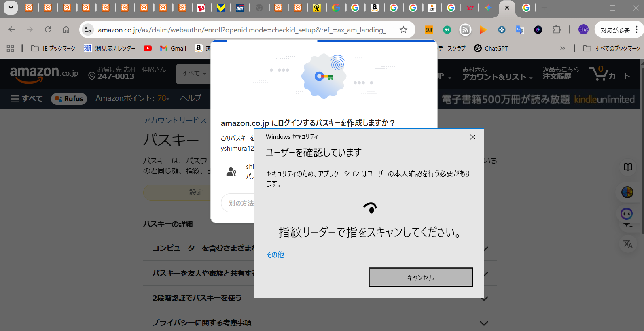
Task: Bookmark this page with the star icon
Action: 403,30
